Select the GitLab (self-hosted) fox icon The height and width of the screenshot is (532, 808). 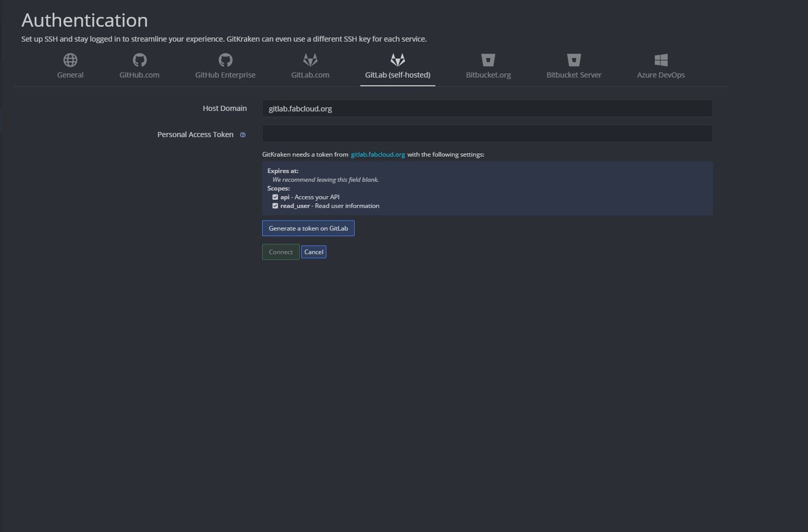(397, 60)
